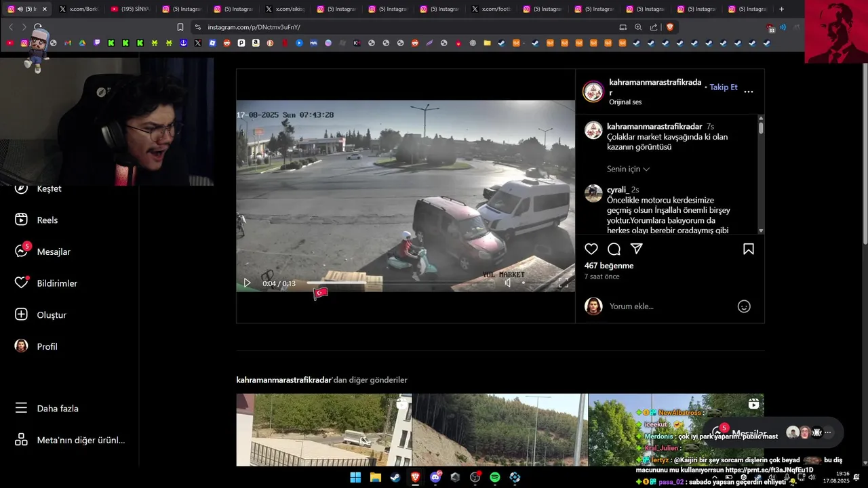This screenshot has height=488, width=868.
Task: Show hidden icons via the tray chevron
Action: click(x=714, y=477)
